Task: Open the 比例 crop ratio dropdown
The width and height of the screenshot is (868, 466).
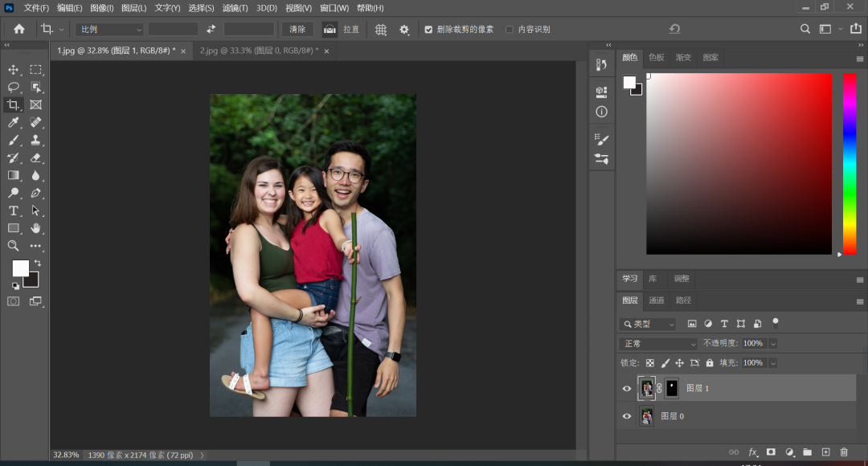Action: 109,30
